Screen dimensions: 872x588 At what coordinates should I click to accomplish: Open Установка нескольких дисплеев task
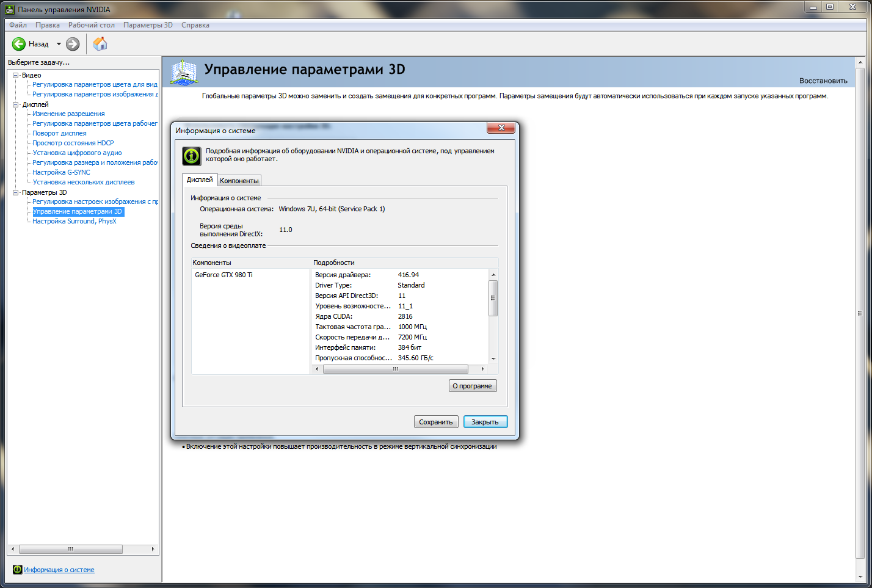pyautogui.click(x=84, y=182)
